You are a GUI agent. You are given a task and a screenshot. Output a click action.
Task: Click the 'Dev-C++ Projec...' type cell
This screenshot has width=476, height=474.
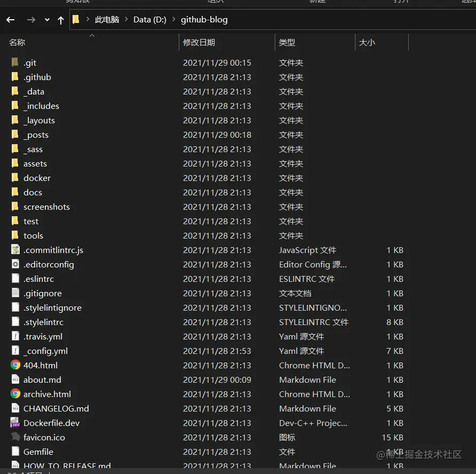coord(313,423)
